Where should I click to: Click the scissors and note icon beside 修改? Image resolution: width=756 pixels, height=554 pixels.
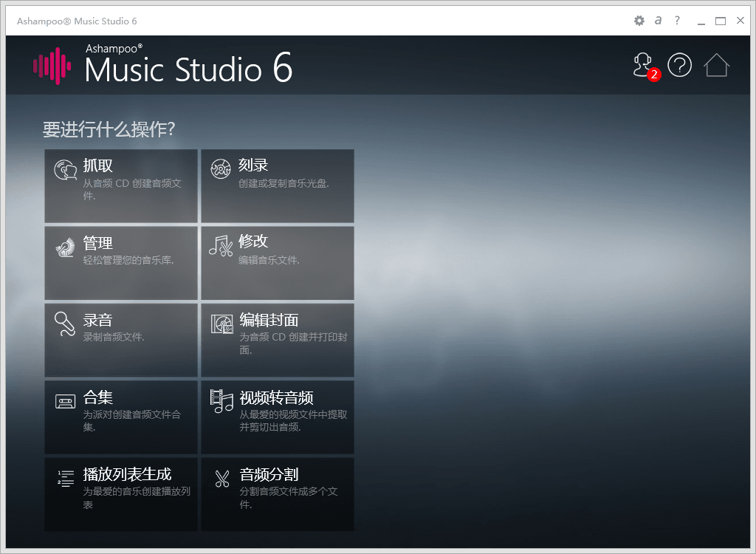pyautogui.click(x=221, y=246)
